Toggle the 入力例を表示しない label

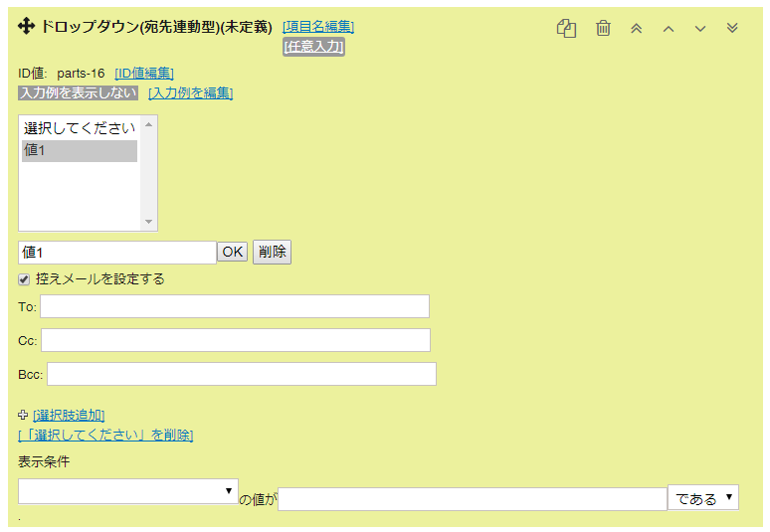click(x=79, y=92)
